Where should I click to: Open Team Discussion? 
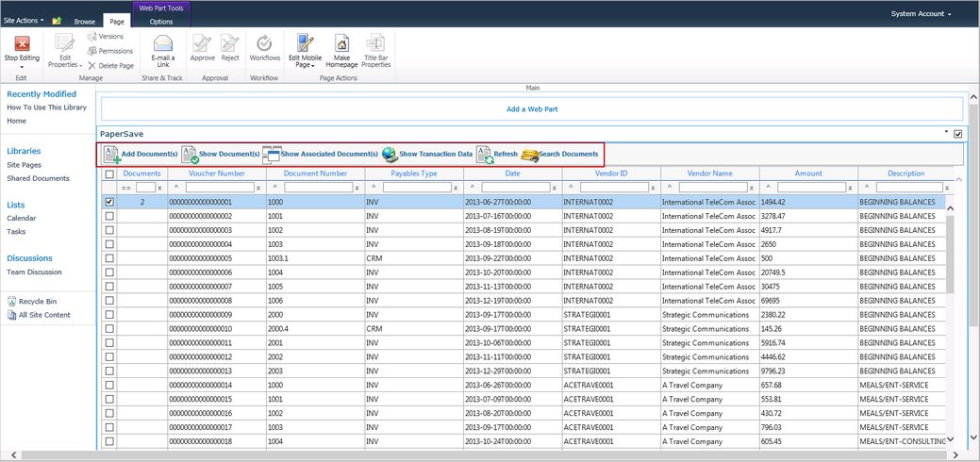click(x=34, y=272)
